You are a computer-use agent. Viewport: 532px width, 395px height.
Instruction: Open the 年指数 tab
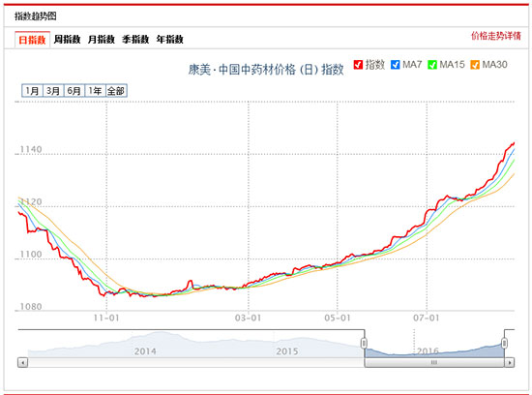click(x=170, y=40)
